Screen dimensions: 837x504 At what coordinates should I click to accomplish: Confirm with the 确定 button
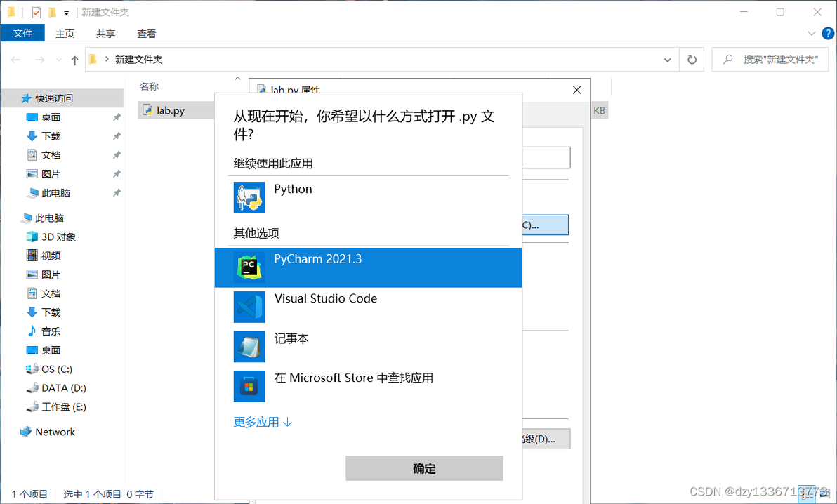(x=424, y=468)
